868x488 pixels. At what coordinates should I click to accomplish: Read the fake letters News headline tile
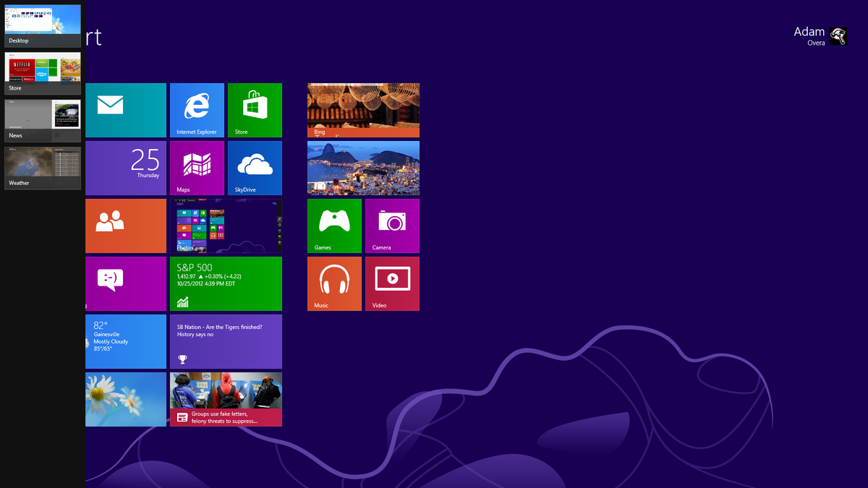click(x=226, y=399)
